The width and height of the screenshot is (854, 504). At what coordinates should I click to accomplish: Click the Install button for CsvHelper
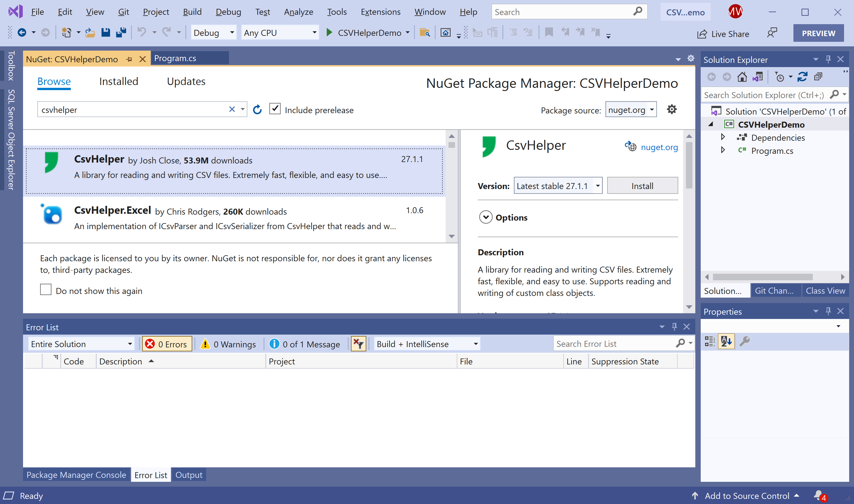(x=642, y=186)
